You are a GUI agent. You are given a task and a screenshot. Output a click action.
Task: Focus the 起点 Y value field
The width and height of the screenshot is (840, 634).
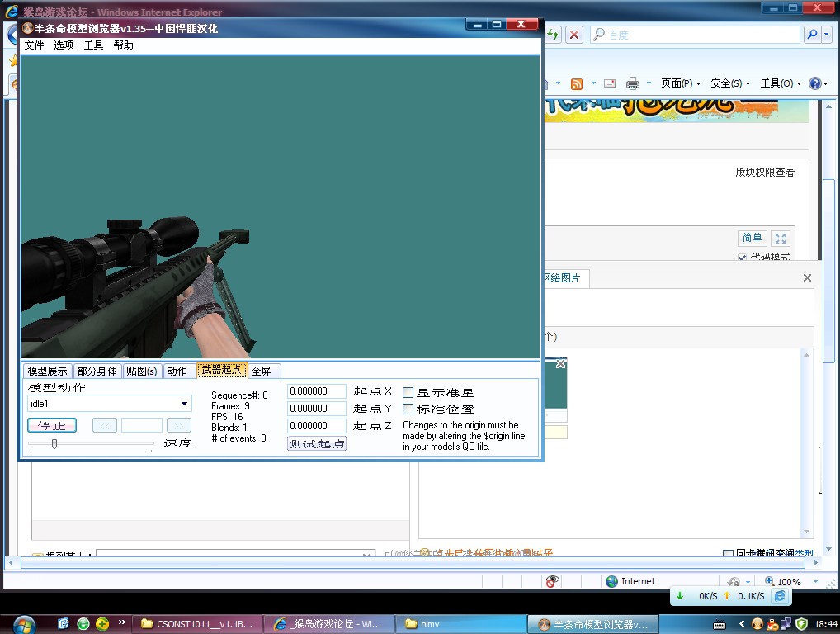pyautogui.click(x=317, y=409)
